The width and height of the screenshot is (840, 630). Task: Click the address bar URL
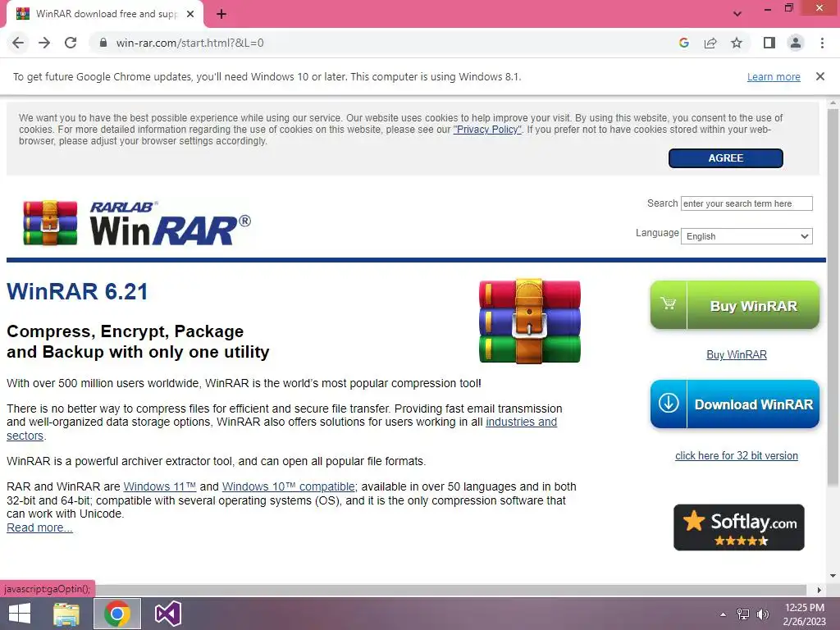(190, 43)
